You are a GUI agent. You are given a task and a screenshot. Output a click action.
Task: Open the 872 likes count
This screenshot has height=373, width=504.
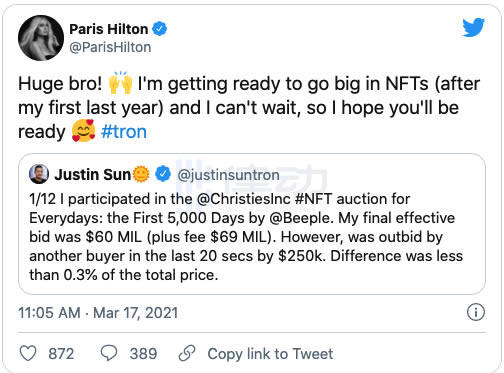(x=61, y=354)
